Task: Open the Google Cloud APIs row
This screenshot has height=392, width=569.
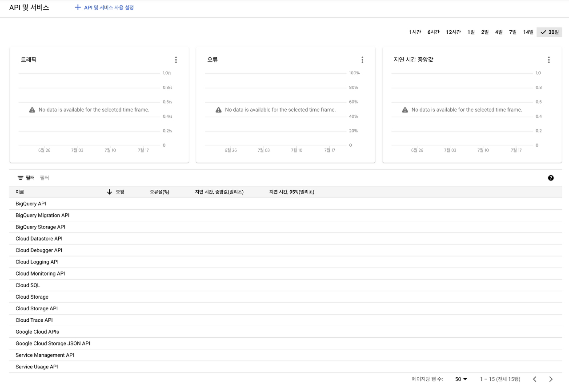Action: [x=285, y=332]
